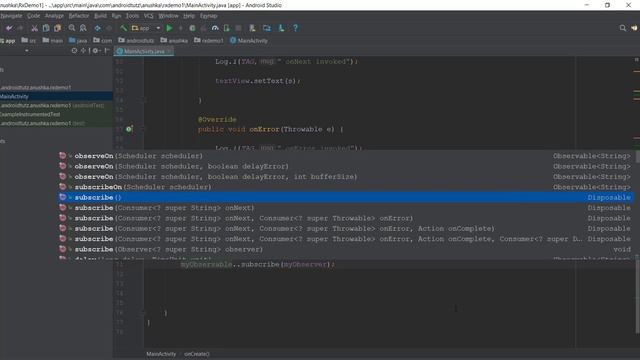Click the rxdemo1 package breadcrumb
640x360 pixels.
pos(209,41)
